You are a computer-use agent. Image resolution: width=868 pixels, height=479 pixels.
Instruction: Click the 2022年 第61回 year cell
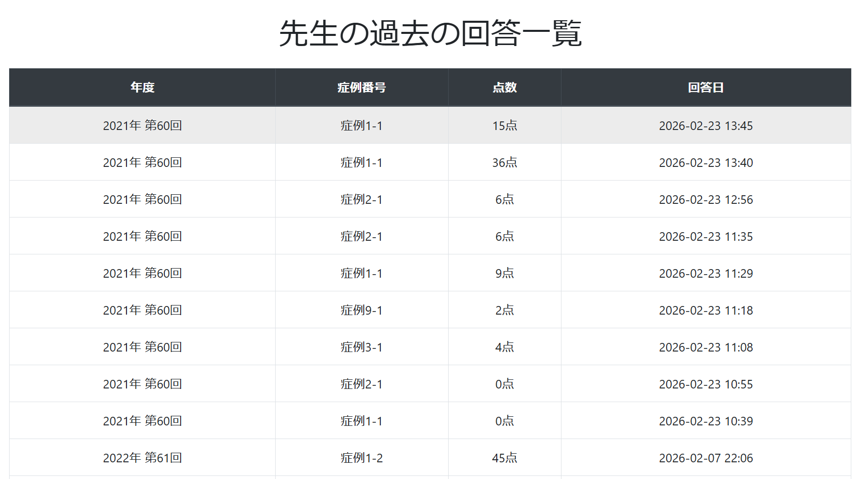pos(142,458)
